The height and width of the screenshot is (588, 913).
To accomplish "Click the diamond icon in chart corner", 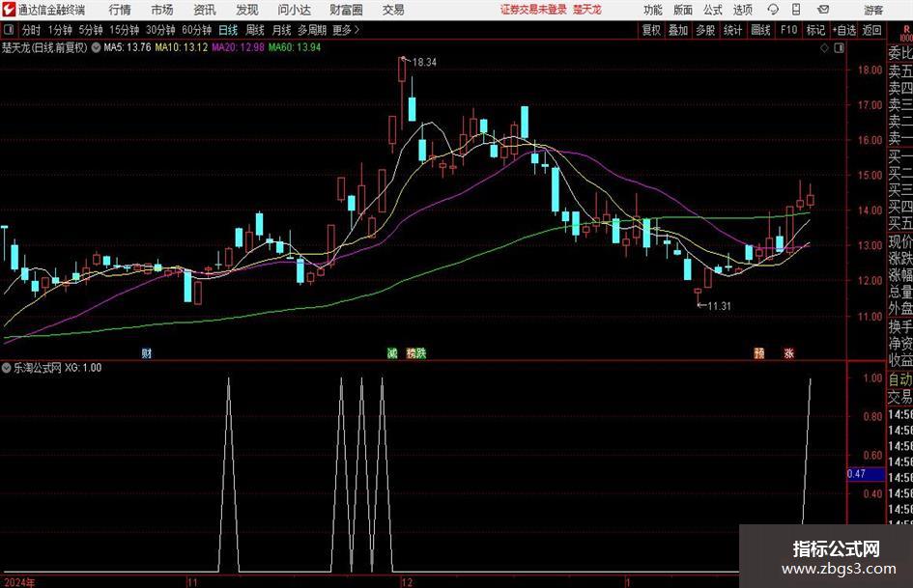I will pyautogui.click(x=824, y=48).
